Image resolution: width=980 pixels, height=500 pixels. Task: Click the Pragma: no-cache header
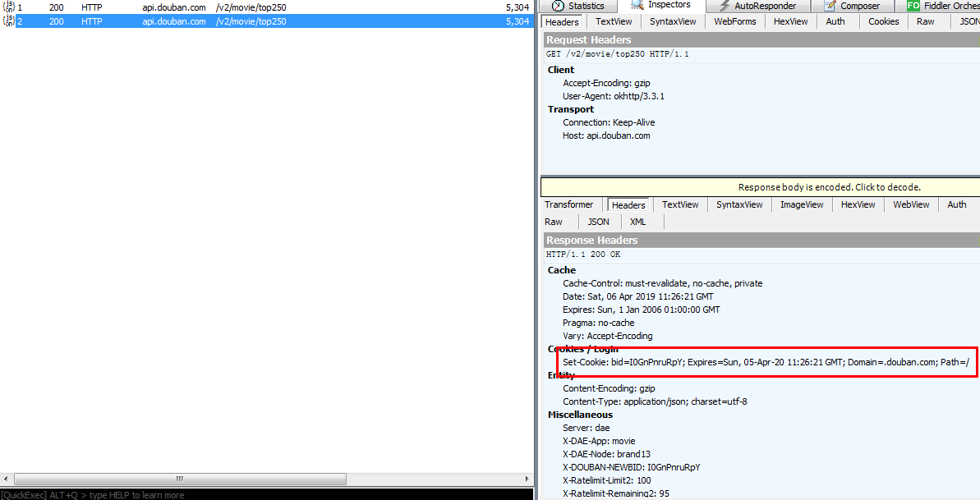click(x=598, y=323)
